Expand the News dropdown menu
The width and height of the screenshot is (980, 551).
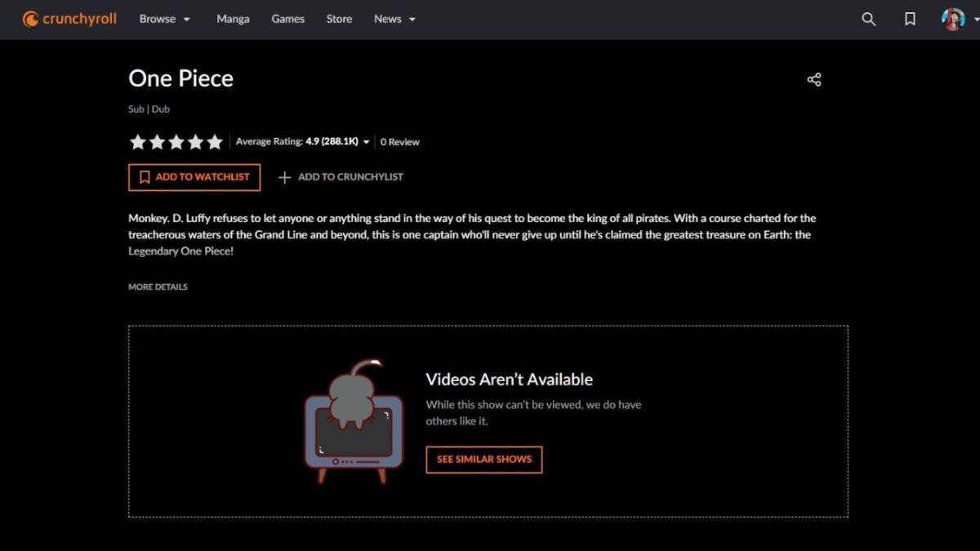[394, 19]
